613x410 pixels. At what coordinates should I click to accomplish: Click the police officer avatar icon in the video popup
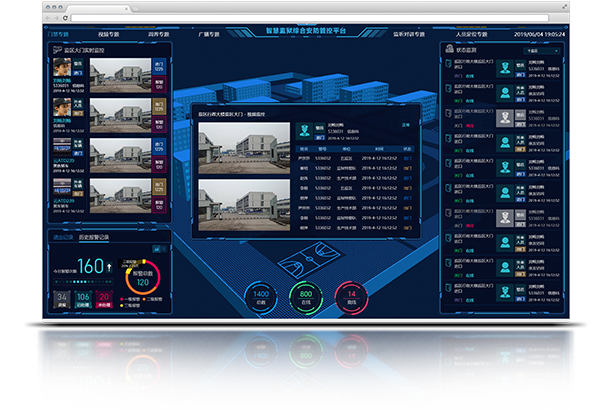303,132
